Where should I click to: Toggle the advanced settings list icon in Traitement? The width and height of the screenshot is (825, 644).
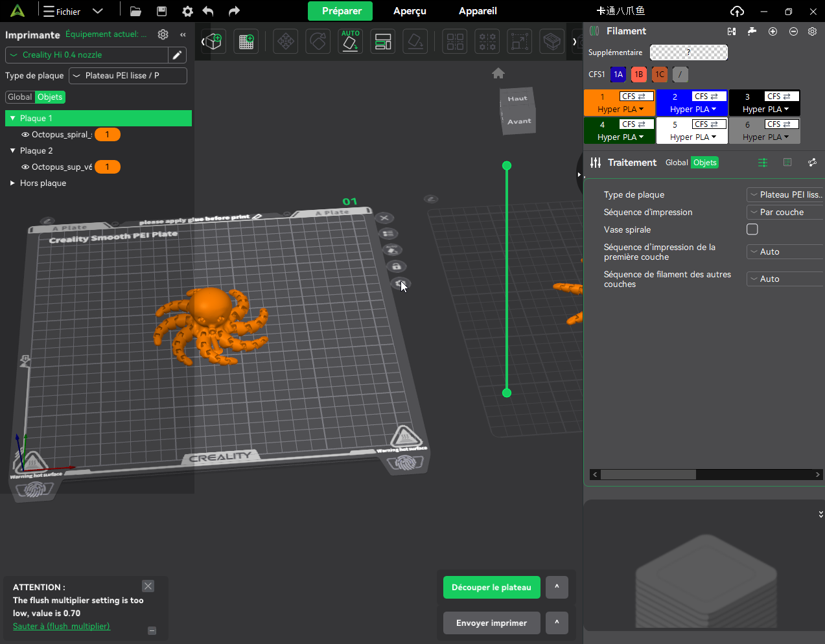[x=763, y=163]
